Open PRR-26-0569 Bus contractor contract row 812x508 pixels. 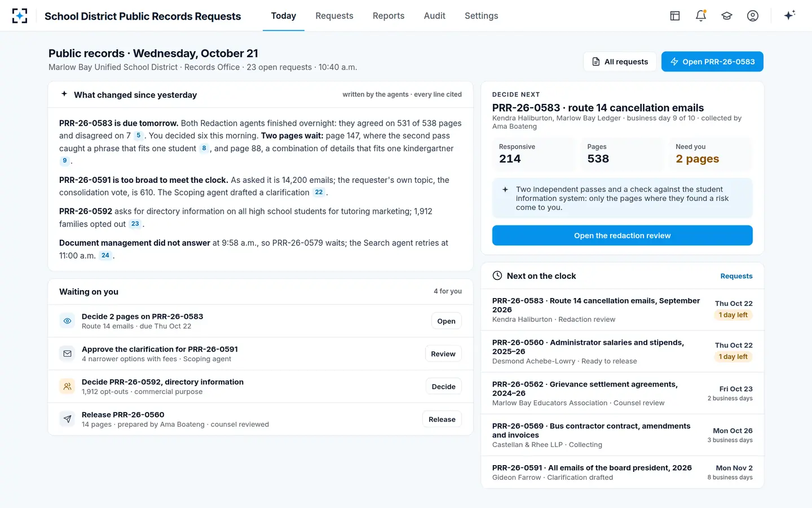coord(623,435)
